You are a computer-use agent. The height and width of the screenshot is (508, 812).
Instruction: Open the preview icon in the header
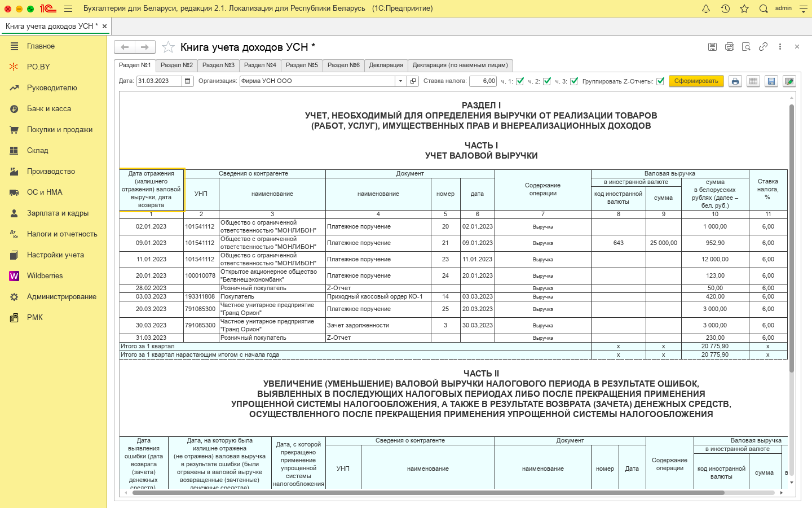(746, 47)
